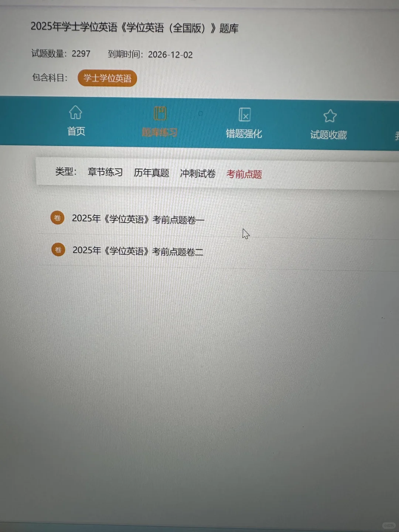The width and height of the screenshot is (399, 532).
Task: Select the 学士学位英语 subject tag
Action: tap(107, 78)
